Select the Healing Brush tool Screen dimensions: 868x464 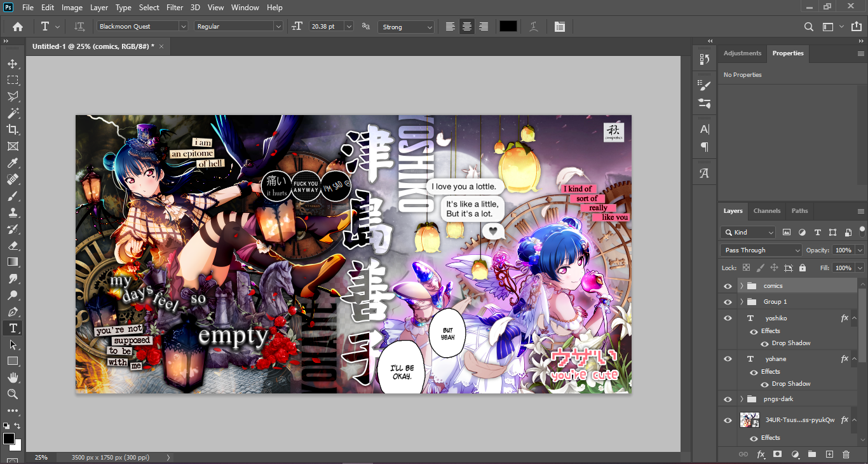(12, 179)
